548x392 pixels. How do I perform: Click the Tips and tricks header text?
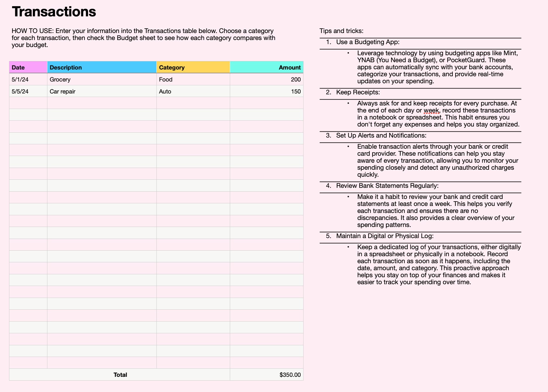341,31
